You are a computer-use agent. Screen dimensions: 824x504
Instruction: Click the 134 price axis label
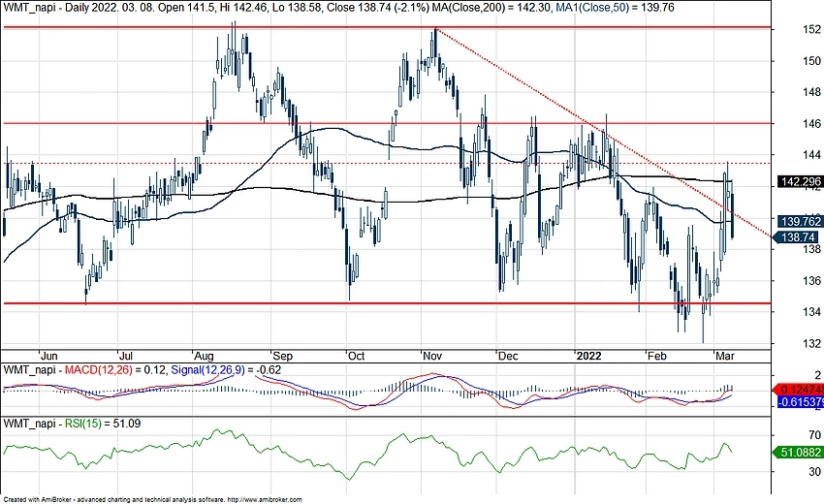(812, 312)
